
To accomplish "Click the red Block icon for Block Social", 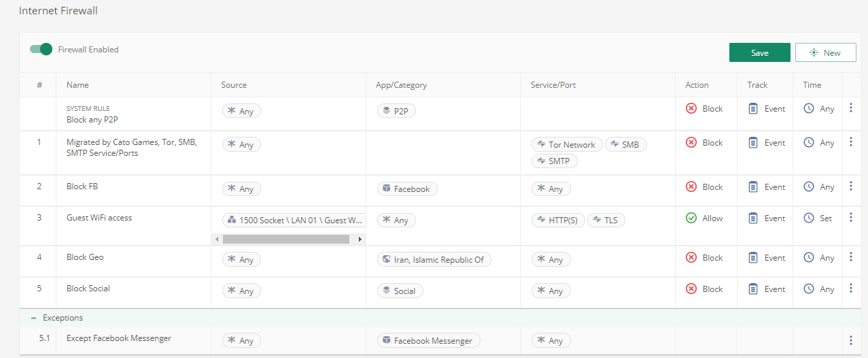I will 691,289.
